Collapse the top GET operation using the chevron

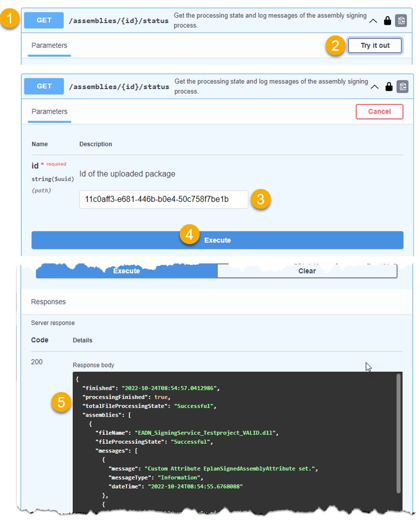click(x=373, y=21)
